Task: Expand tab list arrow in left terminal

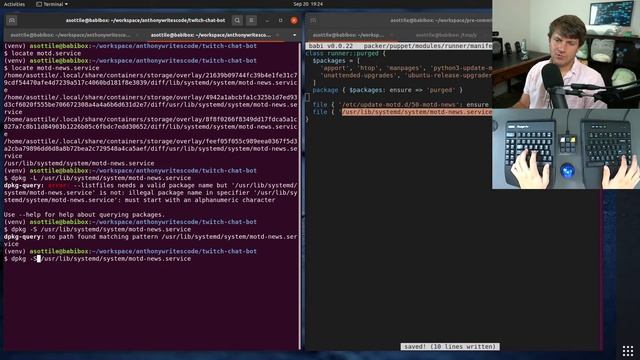Action: [294, 35]
